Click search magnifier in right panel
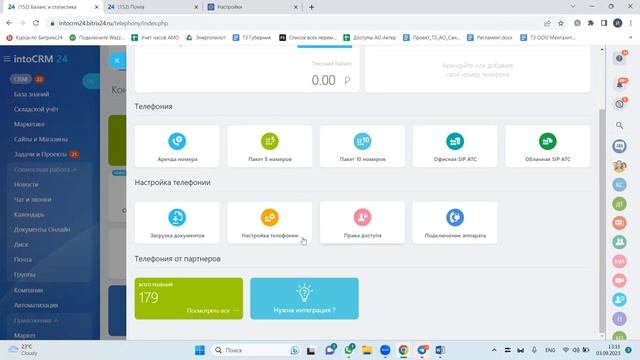The image size is (640, 360). pyautogui.click(x=620, y=125)
